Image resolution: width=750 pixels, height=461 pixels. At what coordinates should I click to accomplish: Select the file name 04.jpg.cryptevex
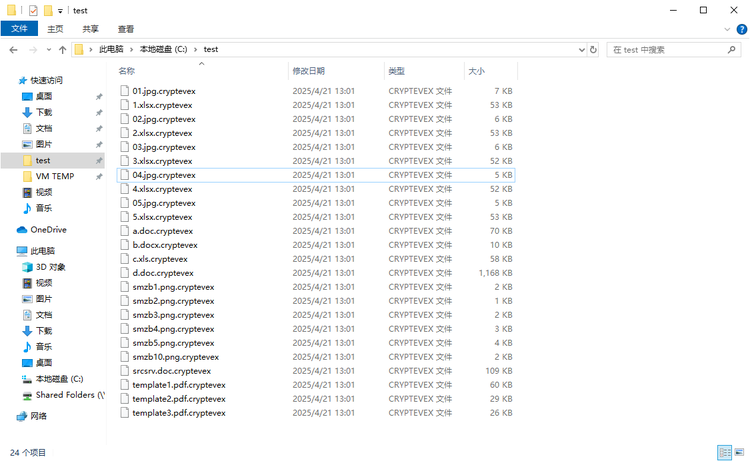pyautogui.click(x=164, y=175)
